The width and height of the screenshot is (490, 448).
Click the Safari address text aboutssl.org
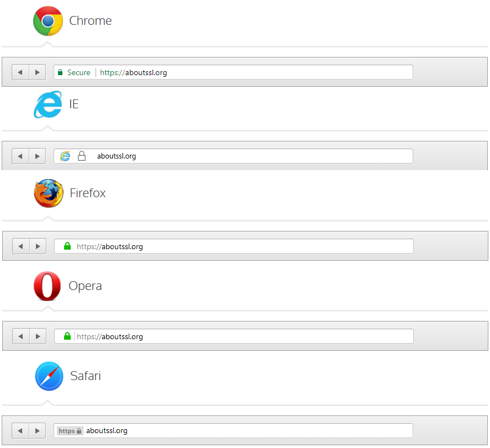click(x=107, y=431)
